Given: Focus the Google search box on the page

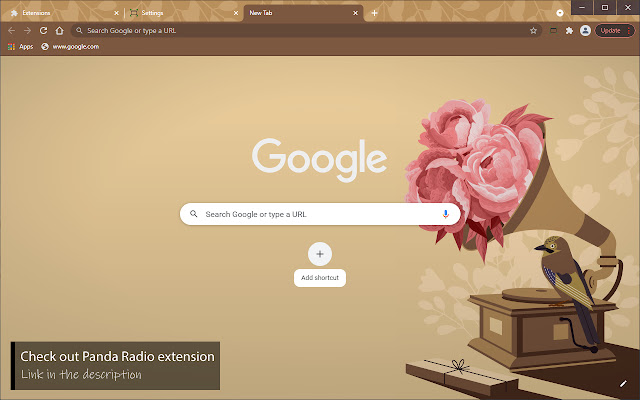Looking at the screenshot, I should [x=320, y=214].
